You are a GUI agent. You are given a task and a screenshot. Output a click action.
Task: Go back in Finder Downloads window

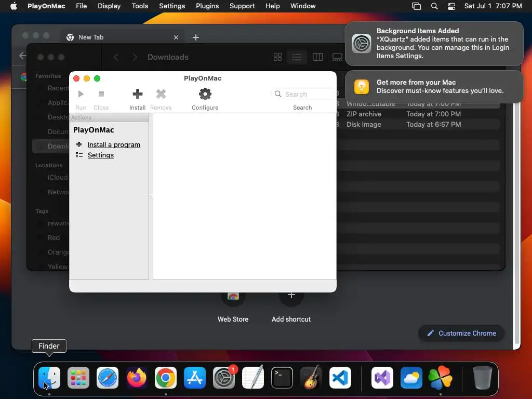tap(116, 57)
